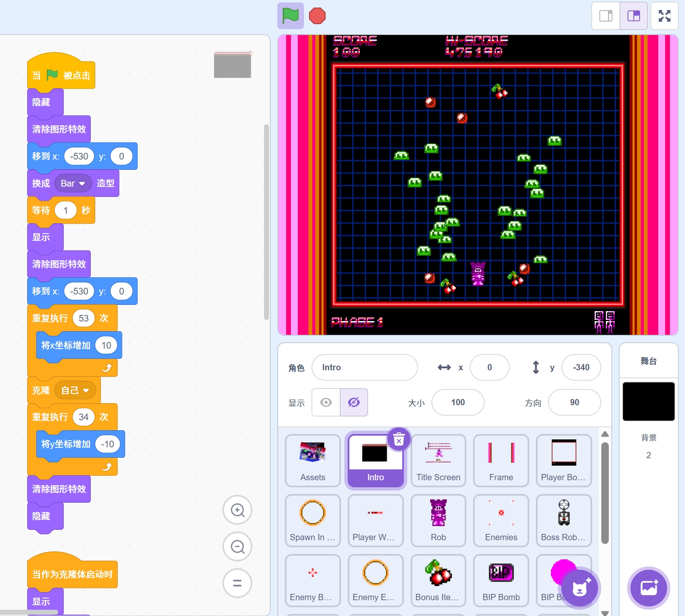
Task: Expand the clone target dropdown
Action: (x=75, y=390)
